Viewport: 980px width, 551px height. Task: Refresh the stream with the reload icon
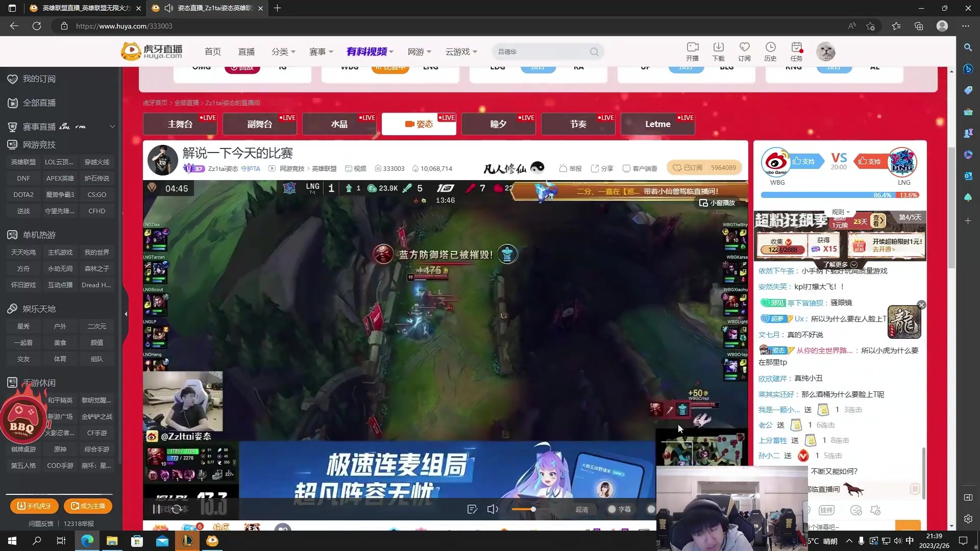[177, 509]
